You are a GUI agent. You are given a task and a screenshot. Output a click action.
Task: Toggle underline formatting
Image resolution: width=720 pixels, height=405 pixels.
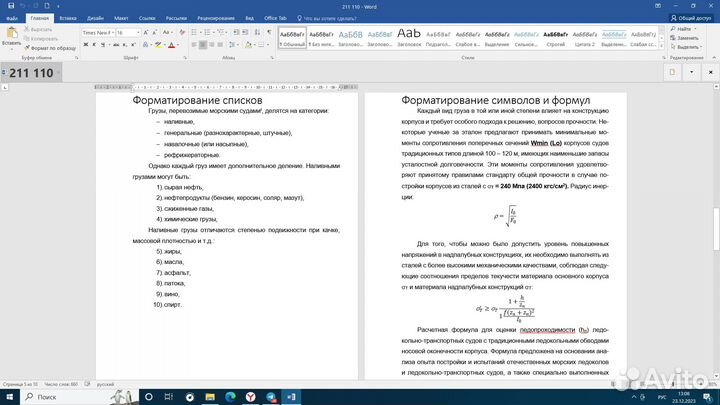102,45
